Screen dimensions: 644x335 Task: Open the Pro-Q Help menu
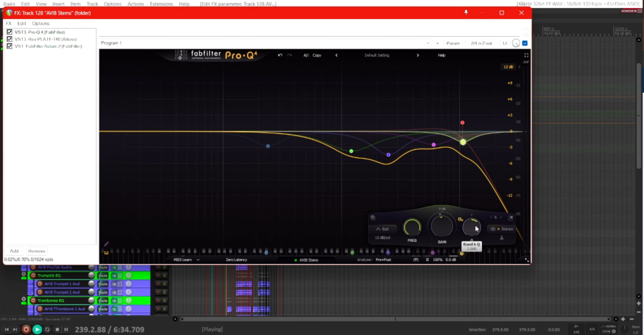(441, 55)
